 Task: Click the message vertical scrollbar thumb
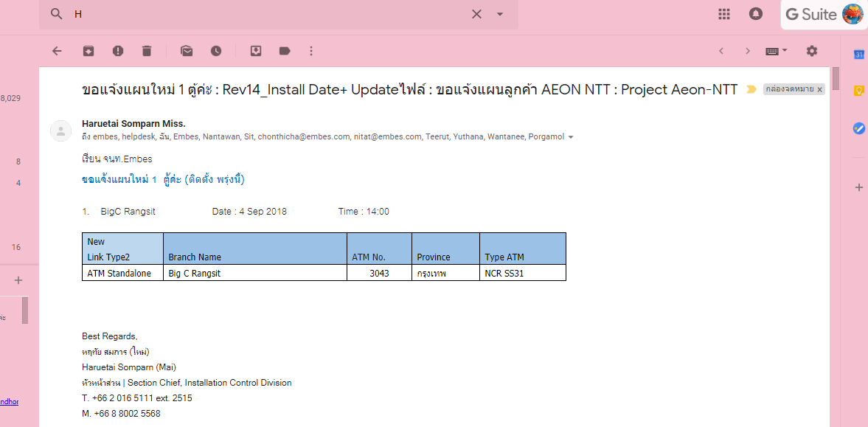(836, 78)
